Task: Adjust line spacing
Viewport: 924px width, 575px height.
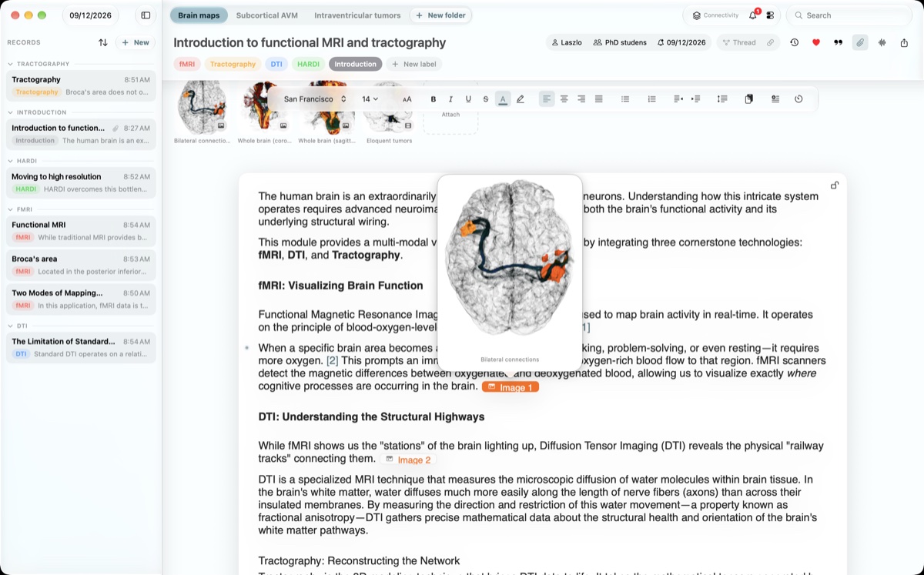Action: coord(722,99)
